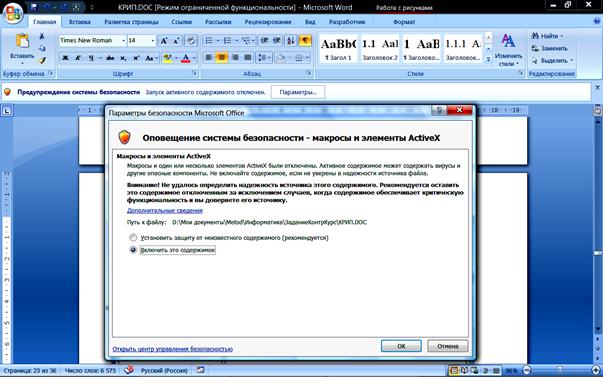Apply the yellow text highlight color

pos(167,58)
